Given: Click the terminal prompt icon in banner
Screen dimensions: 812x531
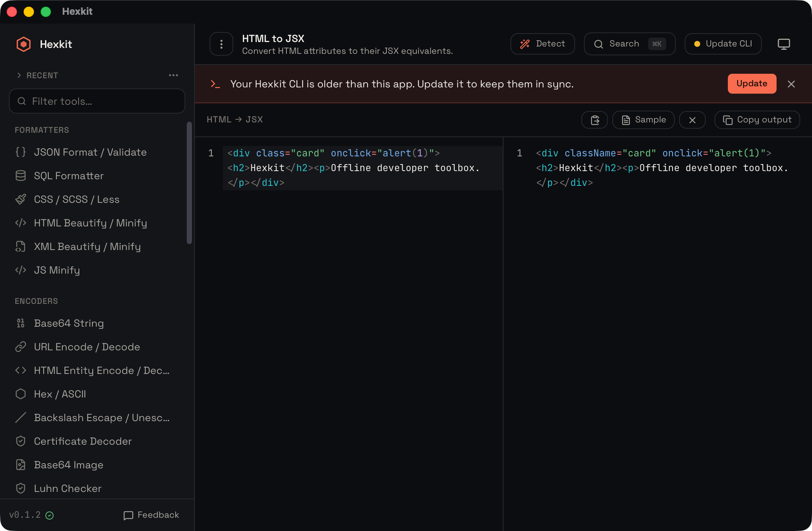Looking at the screenshot, I should coord(215,84).
